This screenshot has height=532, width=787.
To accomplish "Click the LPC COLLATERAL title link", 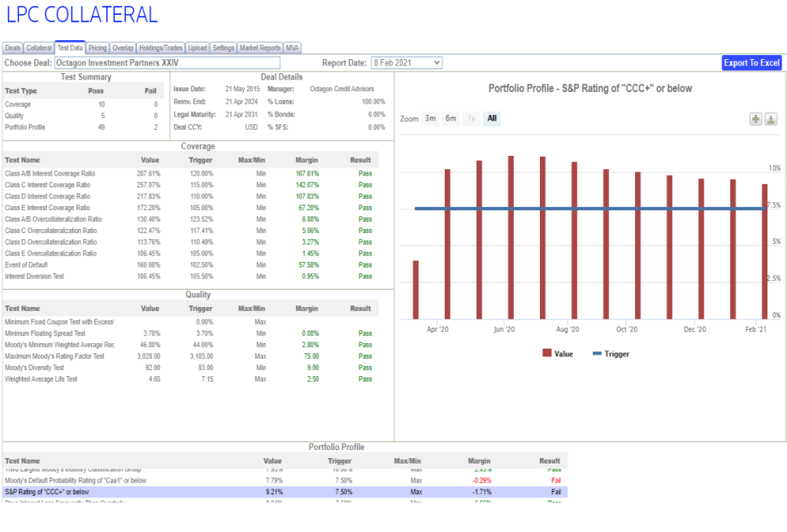I will [x=82, y=14].
